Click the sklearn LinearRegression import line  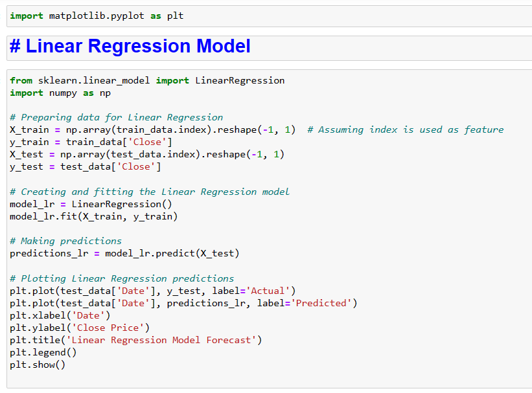tap(147, 80)
